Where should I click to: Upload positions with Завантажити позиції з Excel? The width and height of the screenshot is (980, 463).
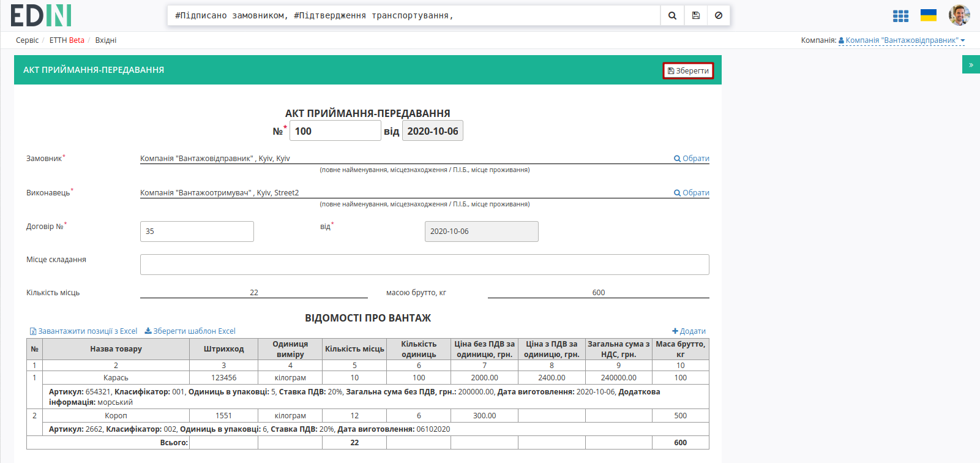84,331
